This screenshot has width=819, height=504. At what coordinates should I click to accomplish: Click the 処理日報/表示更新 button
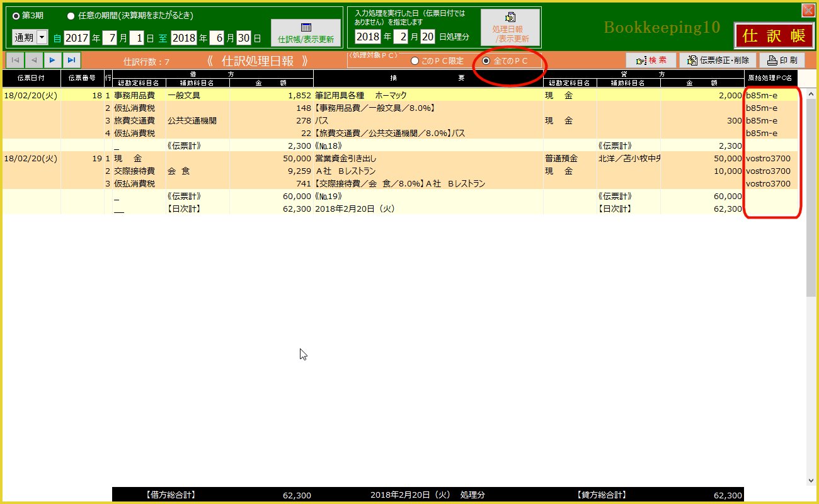coord(510,28)
